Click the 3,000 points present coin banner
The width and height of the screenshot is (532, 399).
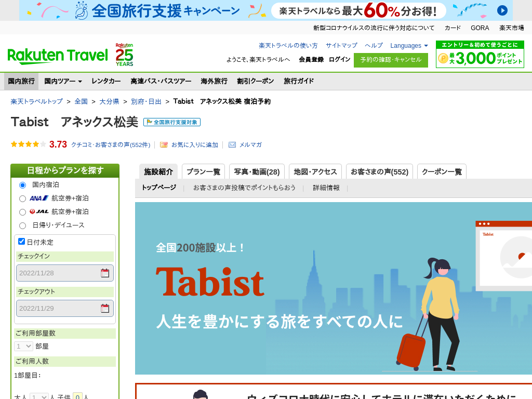click(x=480, y=54)
